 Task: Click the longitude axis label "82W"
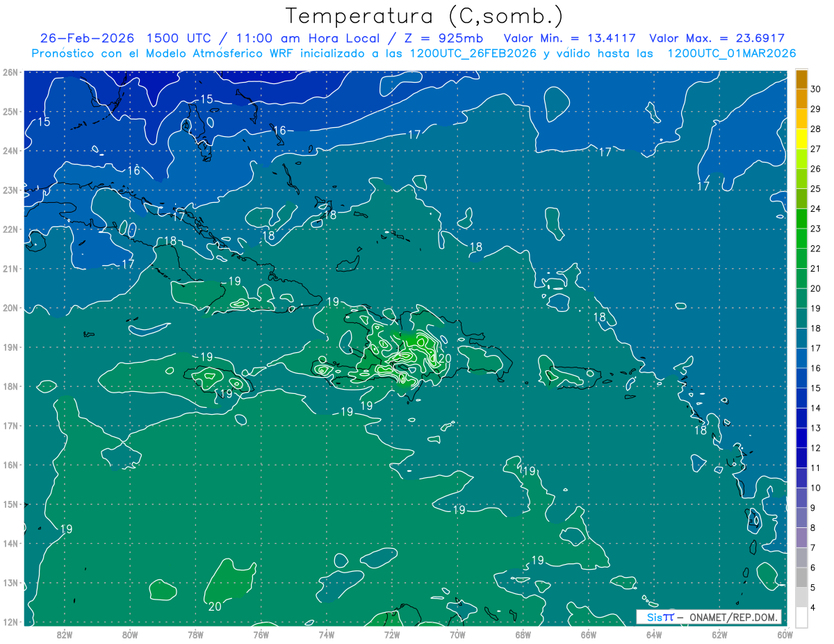coord(65,634)
